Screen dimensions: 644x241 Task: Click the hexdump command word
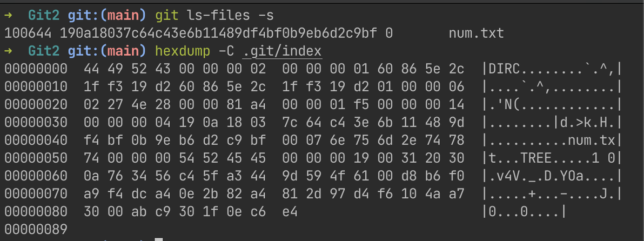[x=183, y=51]
